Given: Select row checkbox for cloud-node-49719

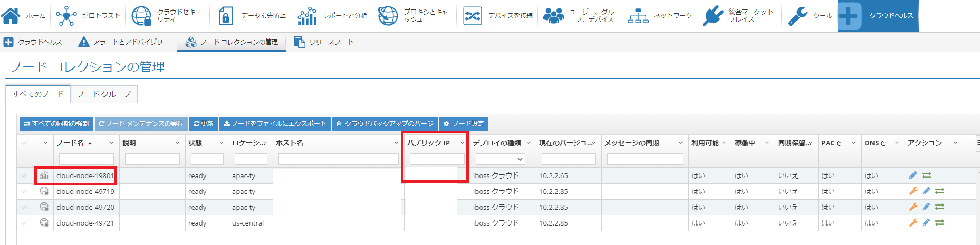Looking at the screenshot, I should tap(24, 191).
